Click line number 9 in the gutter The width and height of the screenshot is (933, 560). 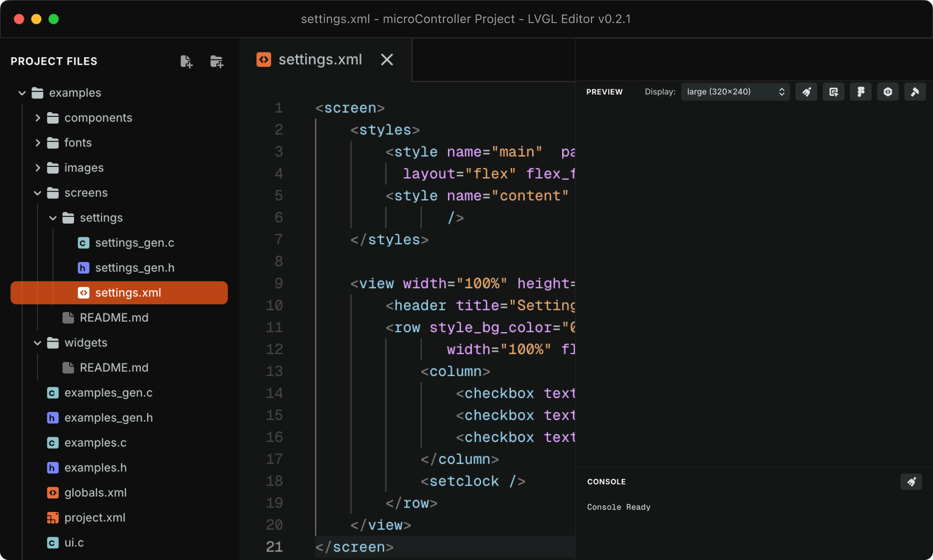click(279, 284)
